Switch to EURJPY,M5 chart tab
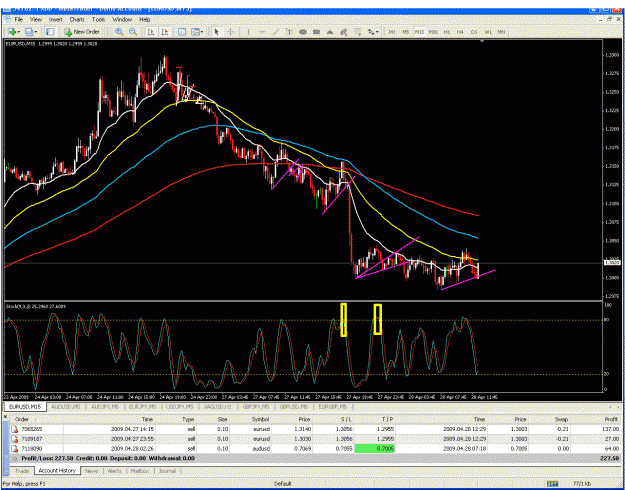Viewport: 625px width, 490px height. pyautogui.click(x=142, y=407)
